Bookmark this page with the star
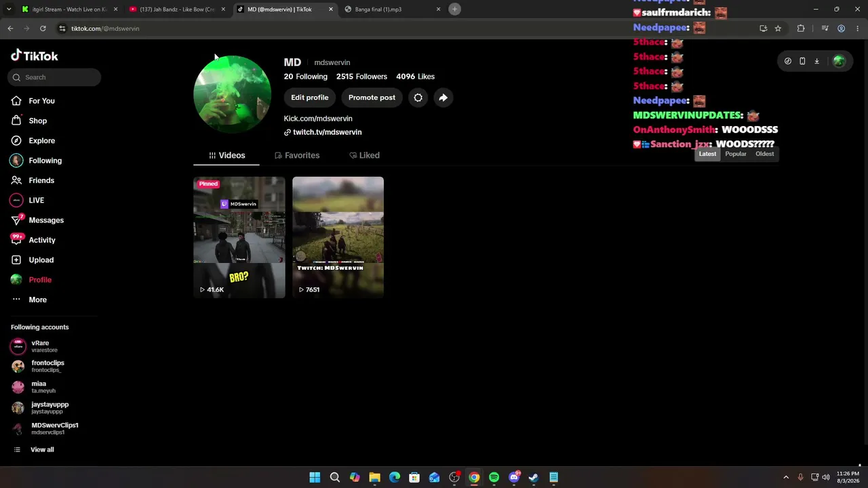The image size is (868, 488). pyautogui.click(x=778, y=28)
